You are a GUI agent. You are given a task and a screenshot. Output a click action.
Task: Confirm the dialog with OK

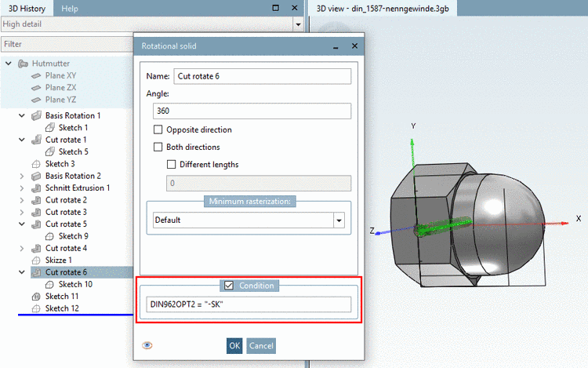pyautogui.click(x=234, y=345)
